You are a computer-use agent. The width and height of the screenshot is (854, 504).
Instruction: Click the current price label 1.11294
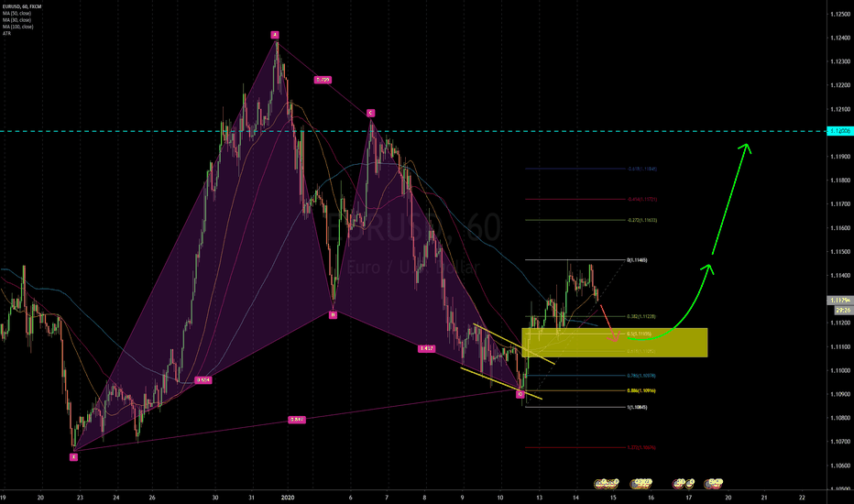(839, 300)
